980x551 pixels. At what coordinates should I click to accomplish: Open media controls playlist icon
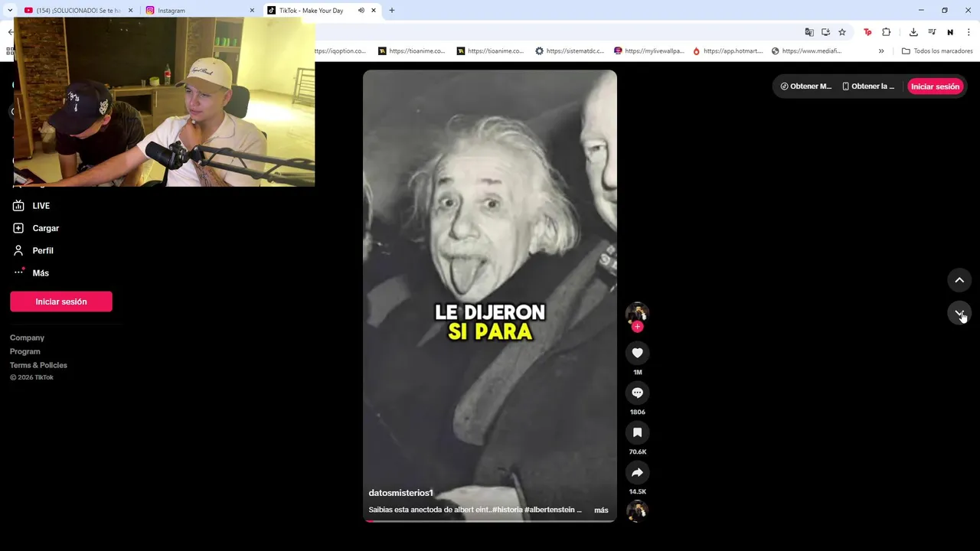932,32
